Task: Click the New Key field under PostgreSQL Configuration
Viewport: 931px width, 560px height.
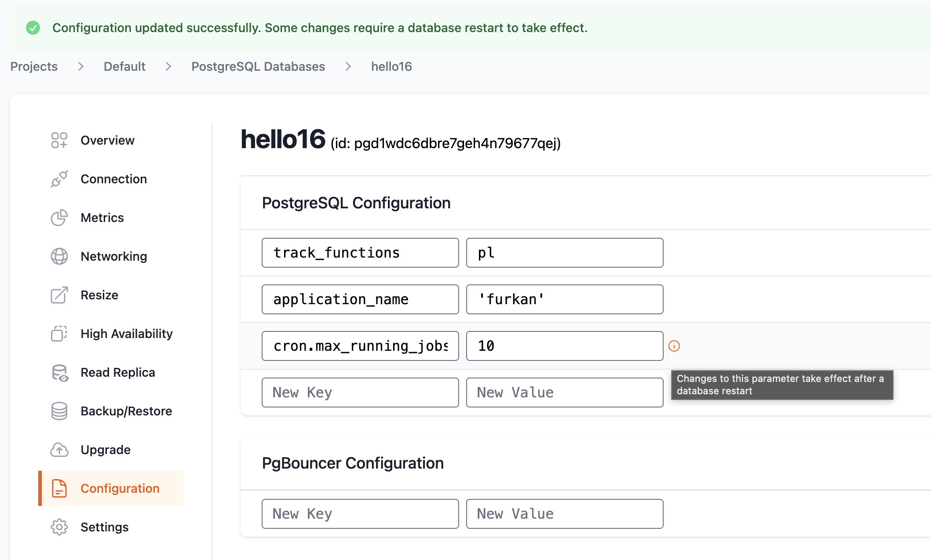Action: pos(360,392)
